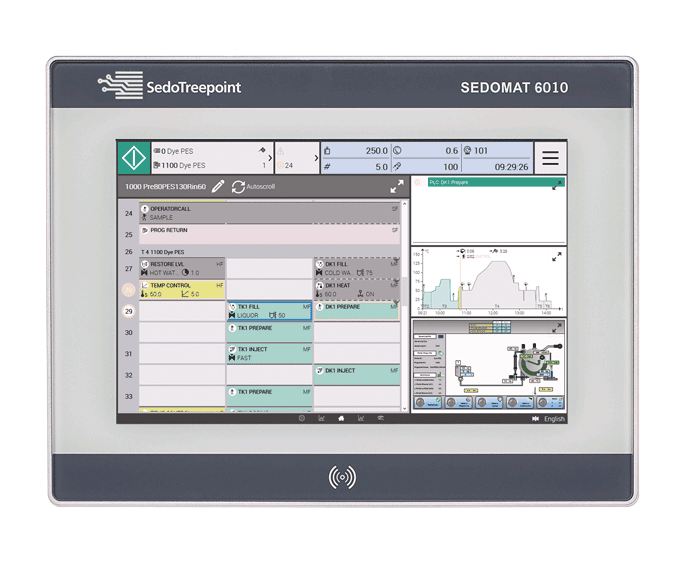680x563 pixels.
Task: Select the liquor ratio 5.0 value
Action: point(382,167)
